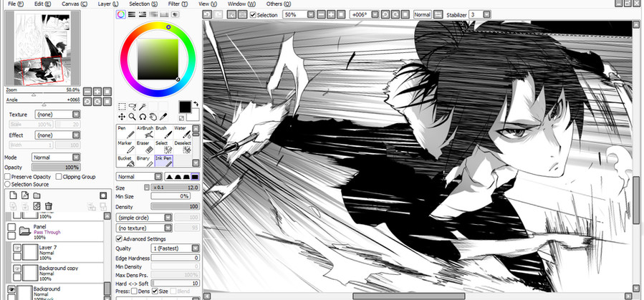The height and width of the screenshot is (300, 644).
Task: Open the Layer menu
Action: pos(108,4)
